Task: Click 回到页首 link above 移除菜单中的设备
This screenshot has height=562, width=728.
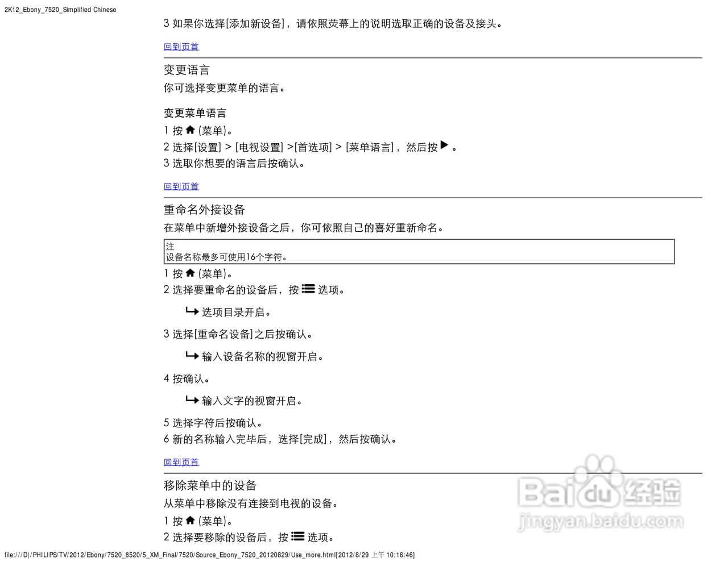Action: point(181,463)
